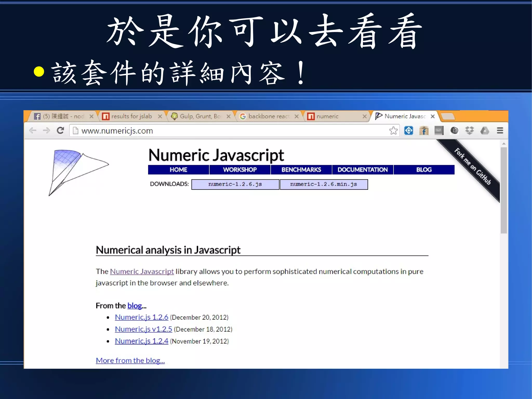Click the '(November 19, 2012)' date text

coord(199,341)
